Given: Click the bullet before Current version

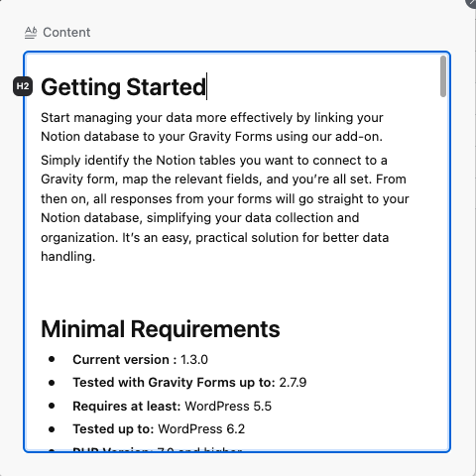Looking at the screenshot, I should [52, 359].
